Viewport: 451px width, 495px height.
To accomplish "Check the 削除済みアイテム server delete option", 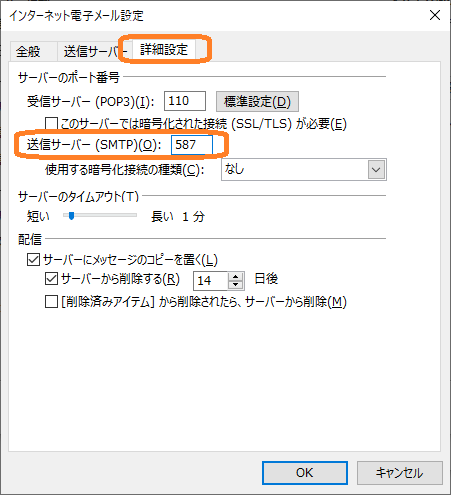I will (x=51, y=302).
